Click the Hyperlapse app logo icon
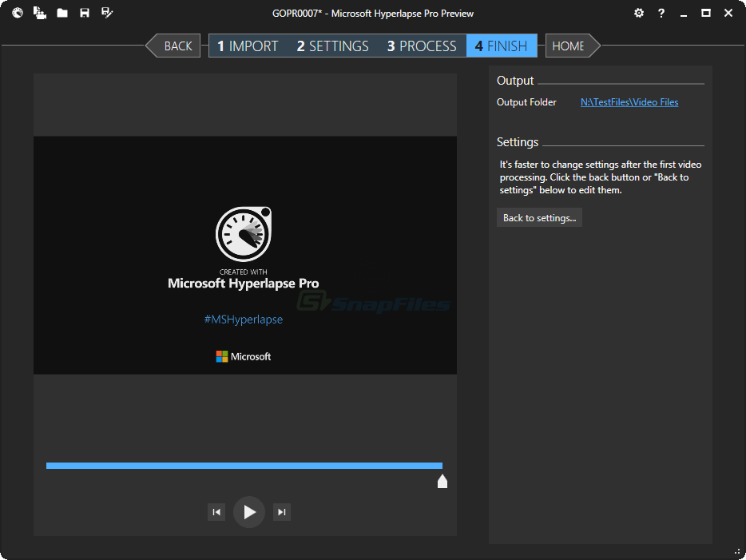Viewport: 746px width, 560px height. tap(18, 13)
